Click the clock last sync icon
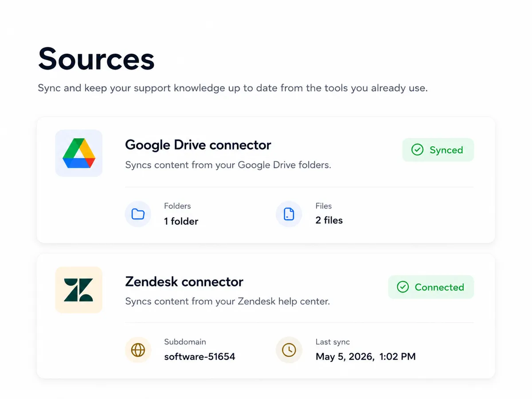This screenshot has width=532, height=399. pos(289,350)
